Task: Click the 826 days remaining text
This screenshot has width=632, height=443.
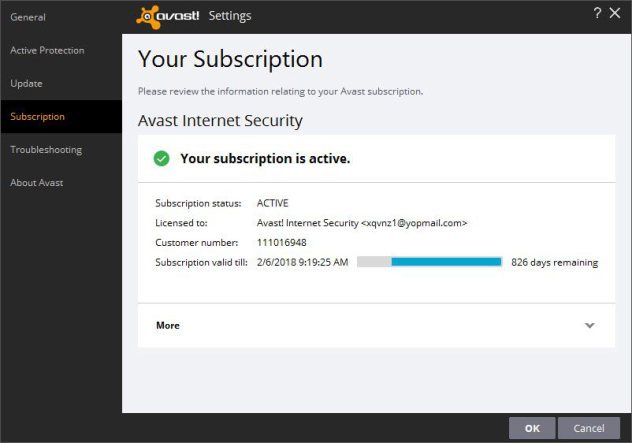Action: [555, 262]
